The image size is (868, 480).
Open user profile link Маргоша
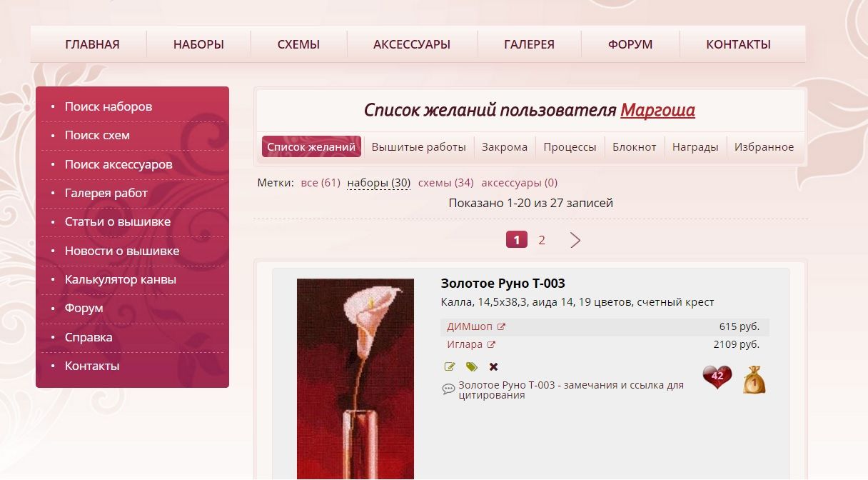[x=657, y=110]
